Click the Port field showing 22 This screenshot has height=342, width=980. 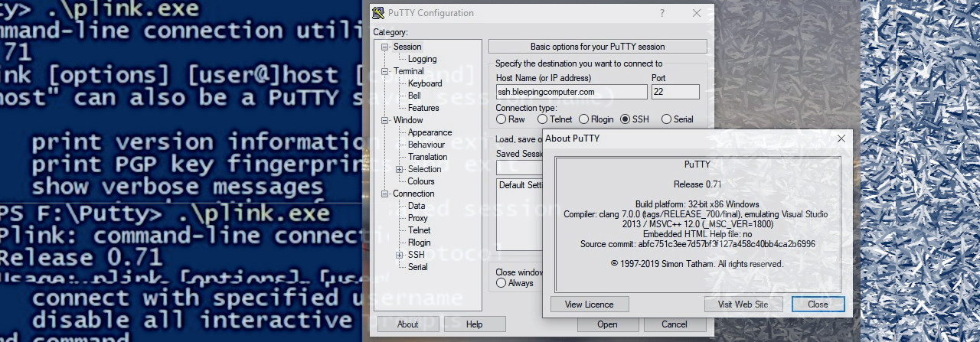click(675, 92)
